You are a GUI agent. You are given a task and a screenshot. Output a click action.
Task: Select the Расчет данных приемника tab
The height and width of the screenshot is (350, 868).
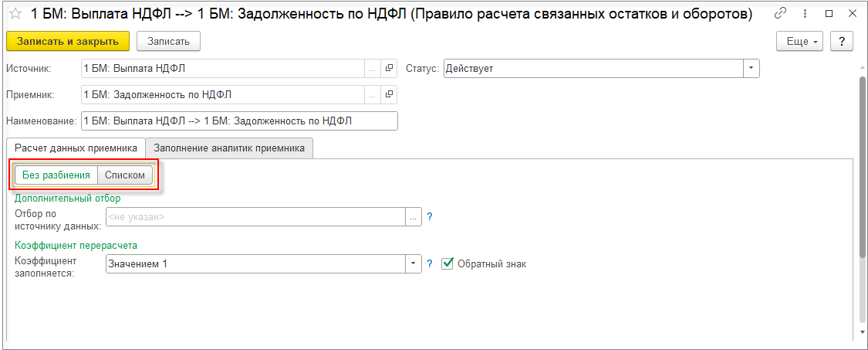pyautogui.click(x=76, y=148)
